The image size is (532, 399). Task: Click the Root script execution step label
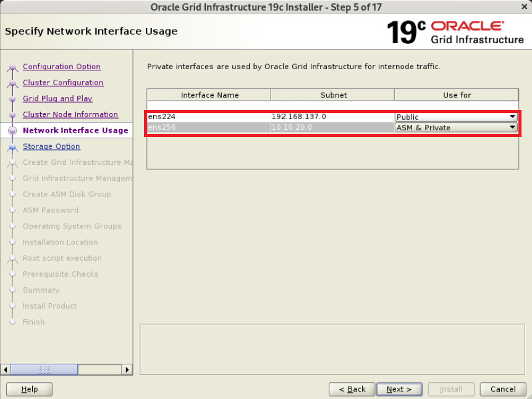tap(62, 258)
